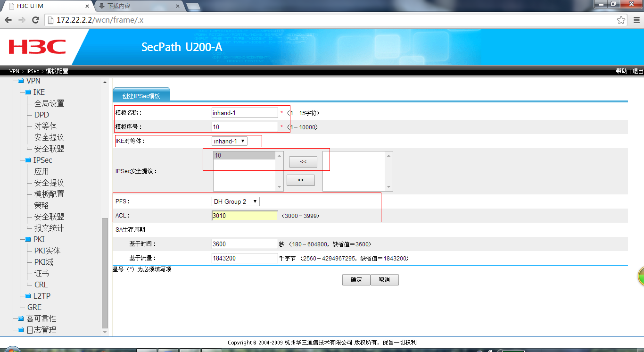Click the >> move-right button
Viewport: 644px width, 352px height.
pos(300,180)
